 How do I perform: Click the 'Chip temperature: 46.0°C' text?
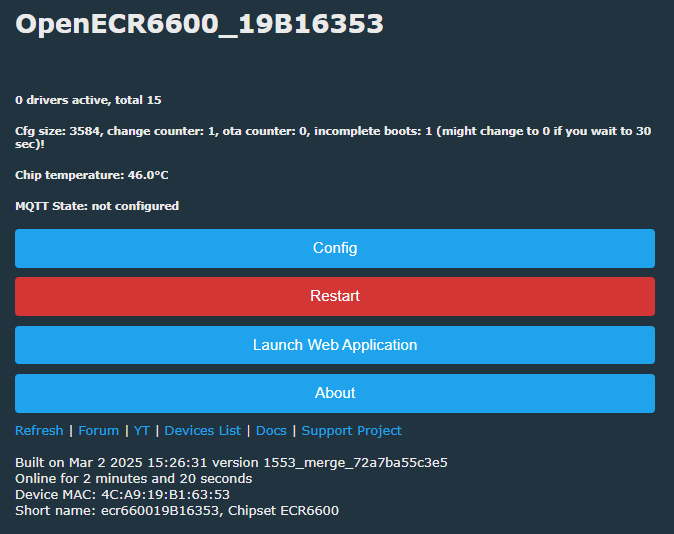tap(92, 175)
